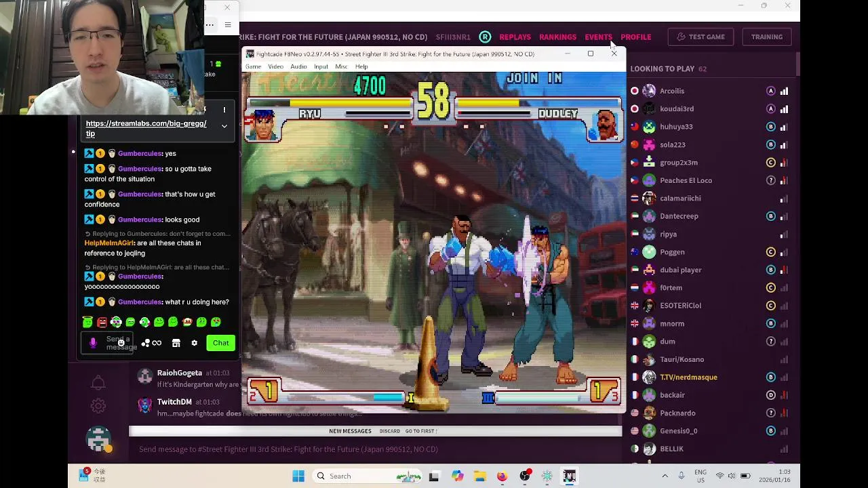
Task: Open the Misc menu in FBNeo window
Action: (x=341, y=66)
